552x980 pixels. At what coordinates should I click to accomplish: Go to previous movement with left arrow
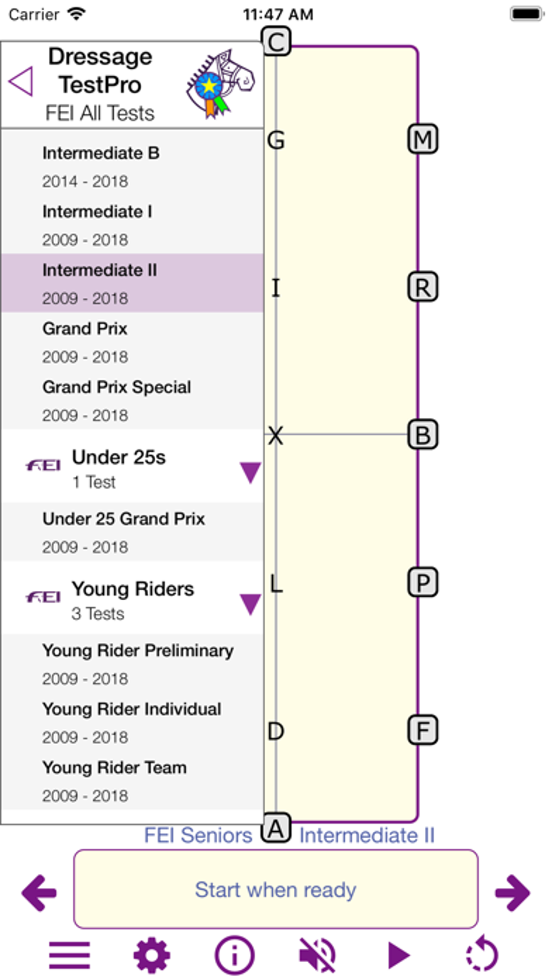coord(39,892)
